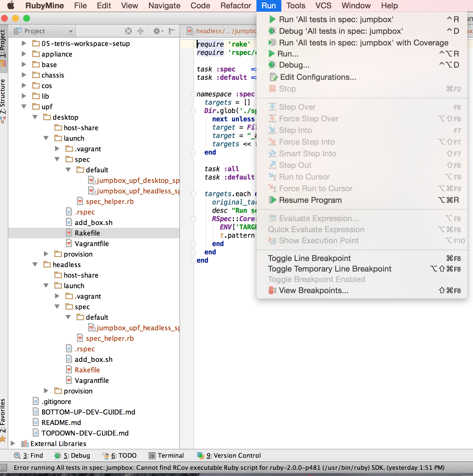
Task: Click the scroll-from-source crosshair icon
Action: tap(128, 31)
